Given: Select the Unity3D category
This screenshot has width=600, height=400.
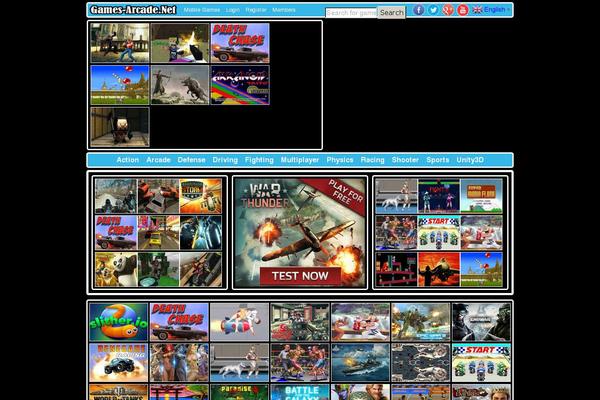Looking at the screenshot, I should tap(470, 160).
